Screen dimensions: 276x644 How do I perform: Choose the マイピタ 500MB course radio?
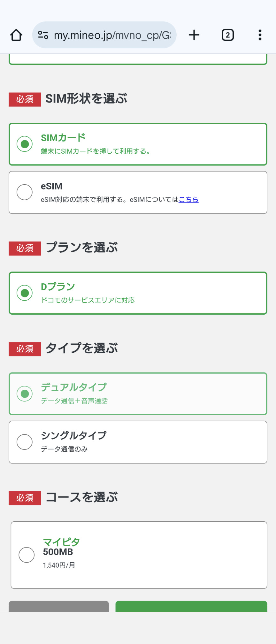pos(27,555)
